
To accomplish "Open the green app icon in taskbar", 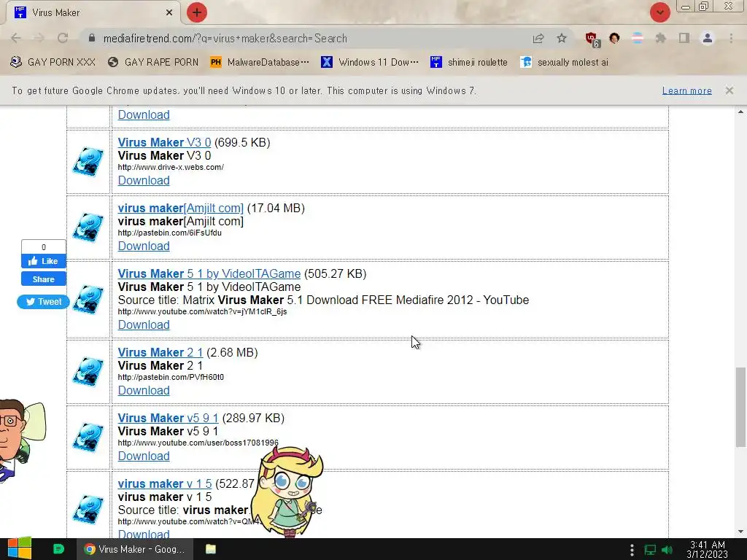I will click(x=58, y=549).
